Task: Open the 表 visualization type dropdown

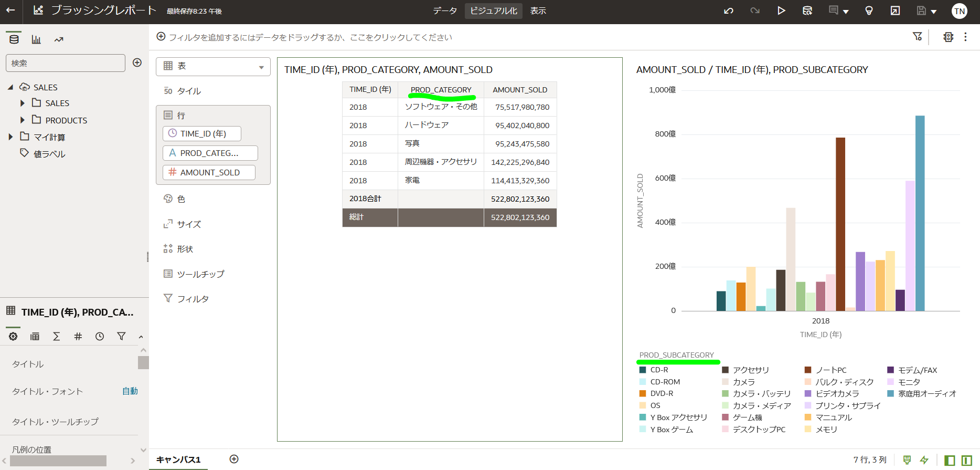Action: [x=213, y=67]
